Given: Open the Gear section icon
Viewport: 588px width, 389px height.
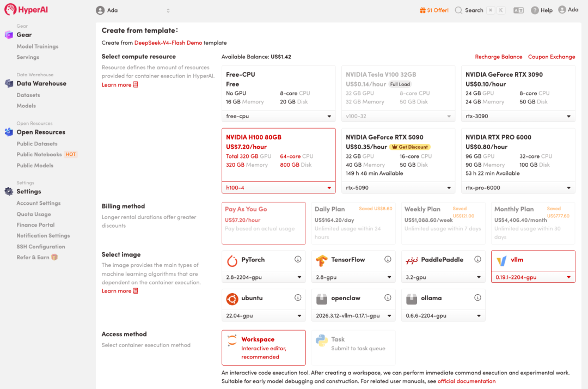Looking at the screenshot, I should (9, 35).
